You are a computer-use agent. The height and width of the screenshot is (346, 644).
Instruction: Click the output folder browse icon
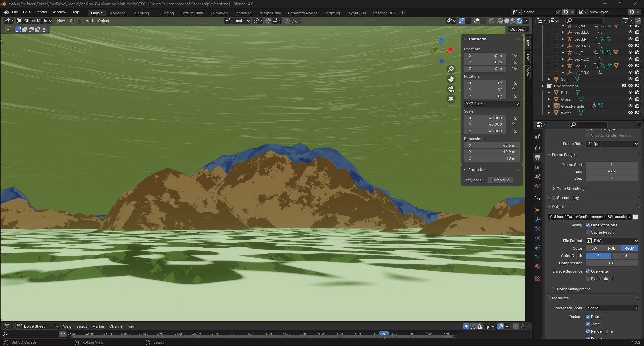point(635,217)
